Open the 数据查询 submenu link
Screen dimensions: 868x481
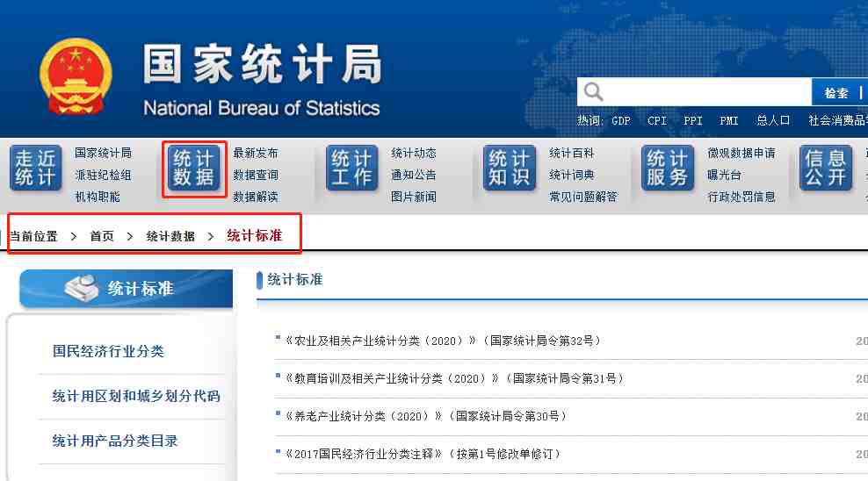tap(256, 175)
